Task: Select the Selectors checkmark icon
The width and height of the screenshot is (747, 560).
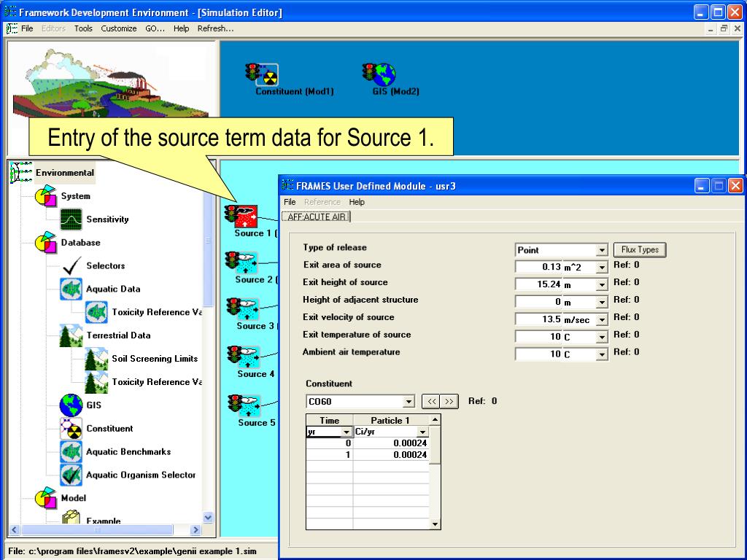Action: (71, 265)
